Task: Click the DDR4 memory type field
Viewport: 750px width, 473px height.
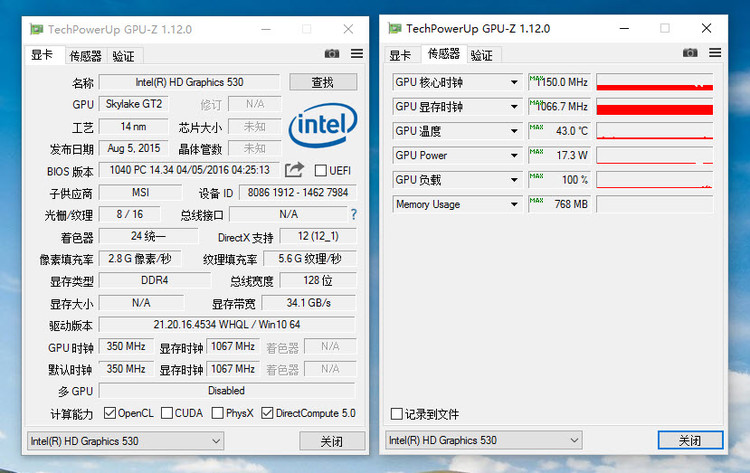Action: 154,280
